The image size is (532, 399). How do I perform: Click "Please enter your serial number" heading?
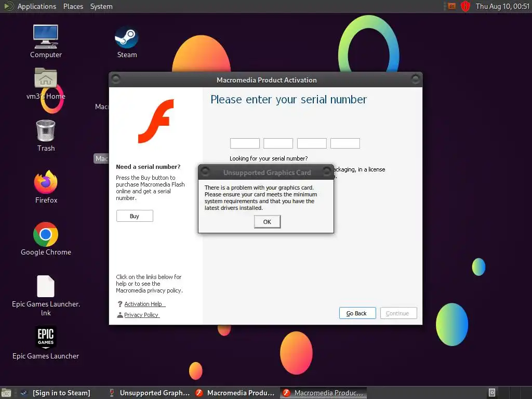click(x=289, y=99)
